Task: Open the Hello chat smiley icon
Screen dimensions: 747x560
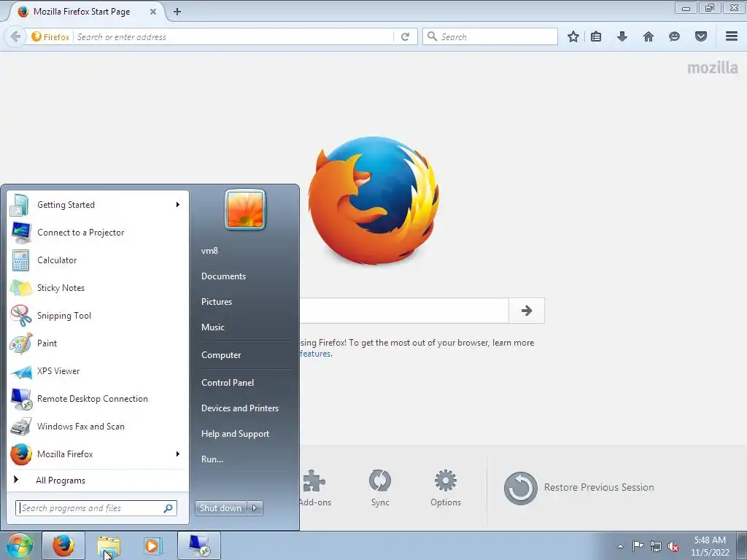Action: (674, 36)
